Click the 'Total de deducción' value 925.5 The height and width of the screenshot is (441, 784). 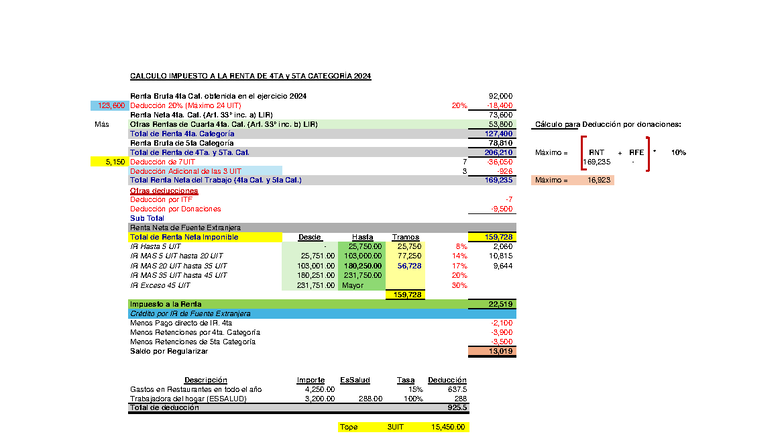coord(458,408)
